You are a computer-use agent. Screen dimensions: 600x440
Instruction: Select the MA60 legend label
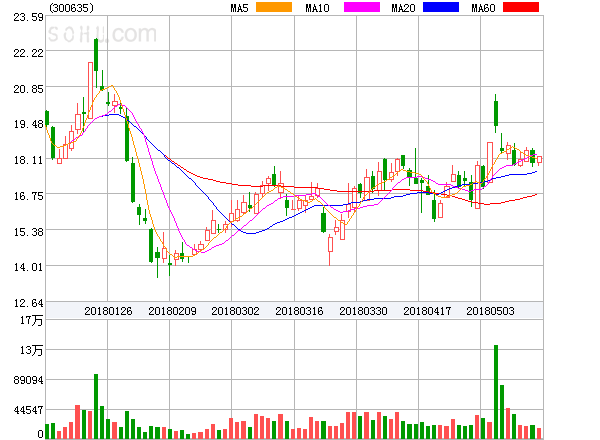pos(483,8)
